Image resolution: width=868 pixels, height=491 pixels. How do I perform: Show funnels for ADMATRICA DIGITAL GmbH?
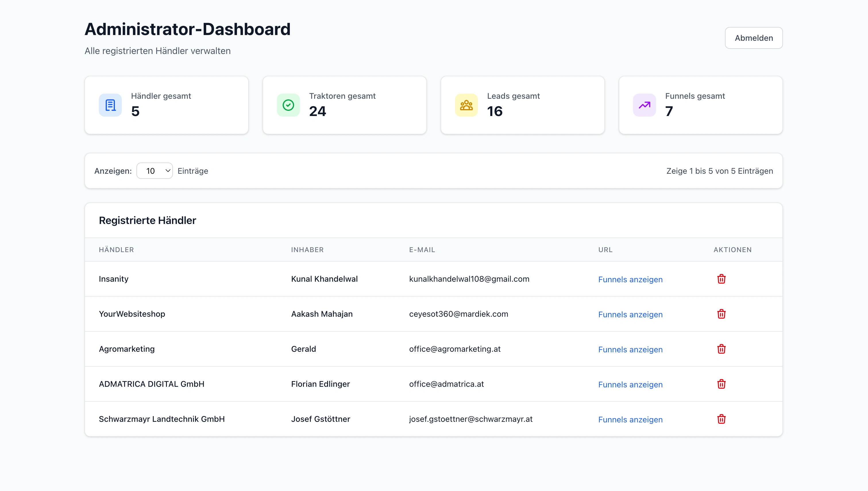630,385
